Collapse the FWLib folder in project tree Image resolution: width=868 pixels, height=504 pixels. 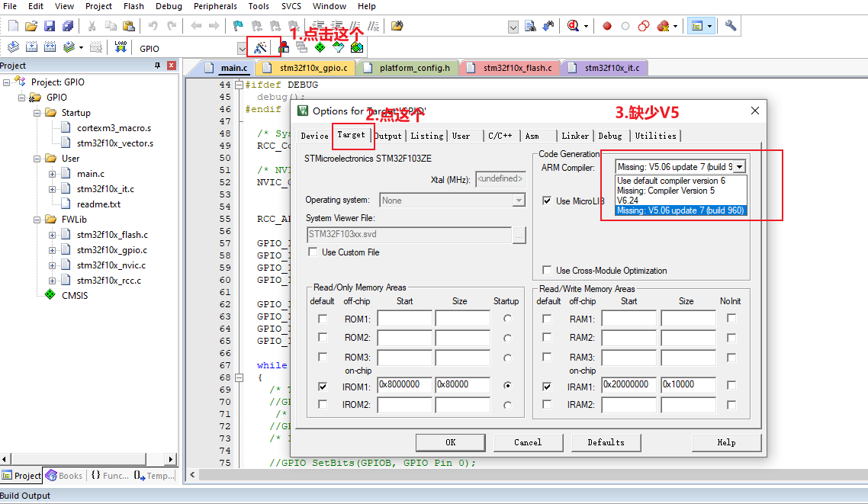click(37, 219)
